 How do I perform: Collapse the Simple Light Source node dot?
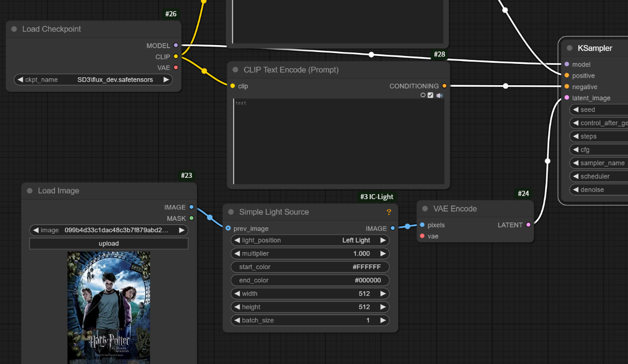231,212
